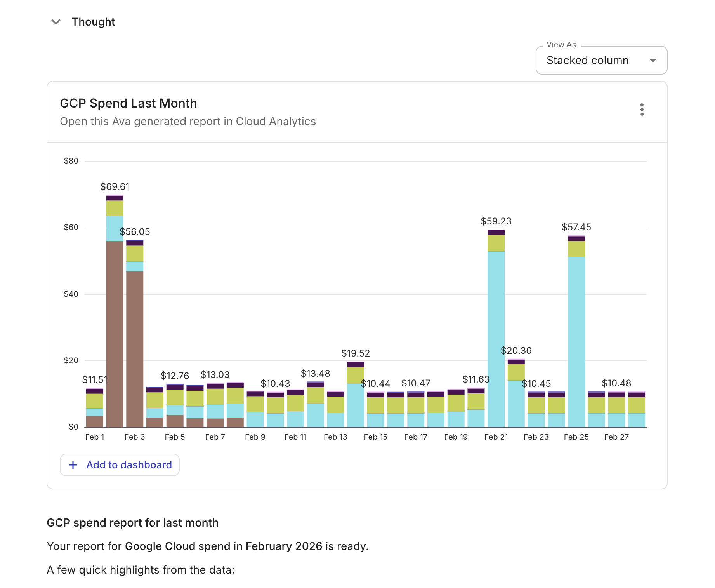
Task: Click the GCP Spend Last Month title
Action: point(128,103)
